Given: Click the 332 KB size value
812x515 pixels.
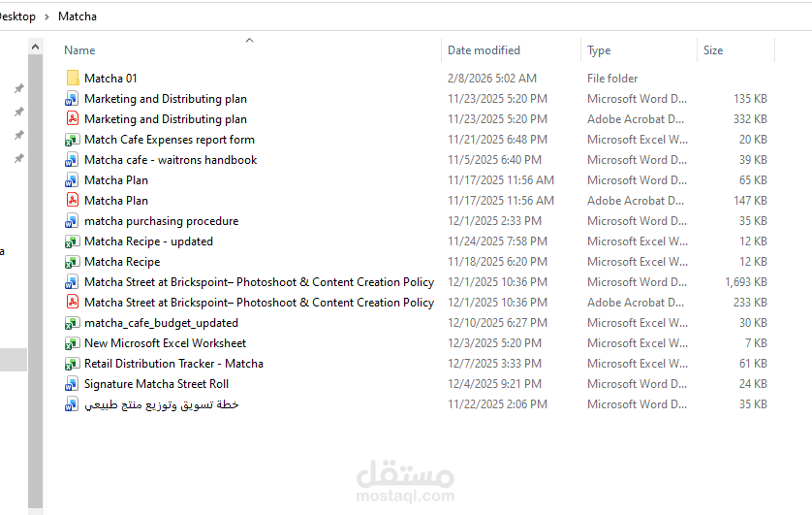Looking at the screenshot, I should [750, 118].
